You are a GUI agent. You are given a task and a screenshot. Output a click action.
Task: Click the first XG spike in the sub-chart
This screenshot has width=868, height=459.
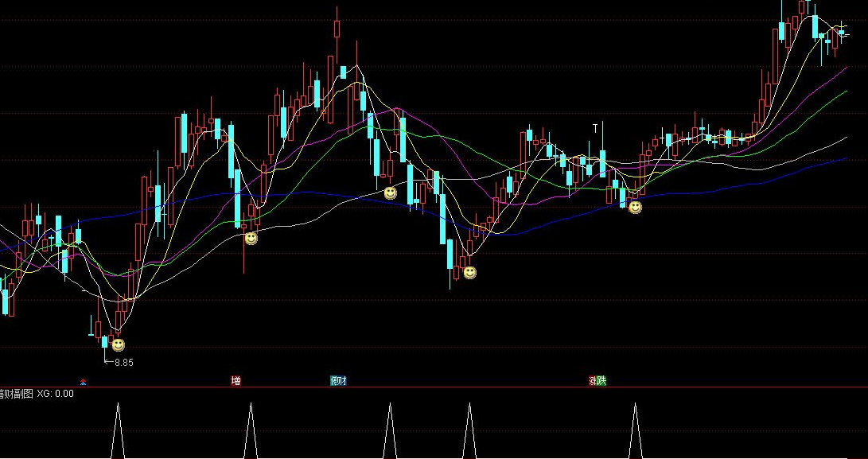coord(118,431)
